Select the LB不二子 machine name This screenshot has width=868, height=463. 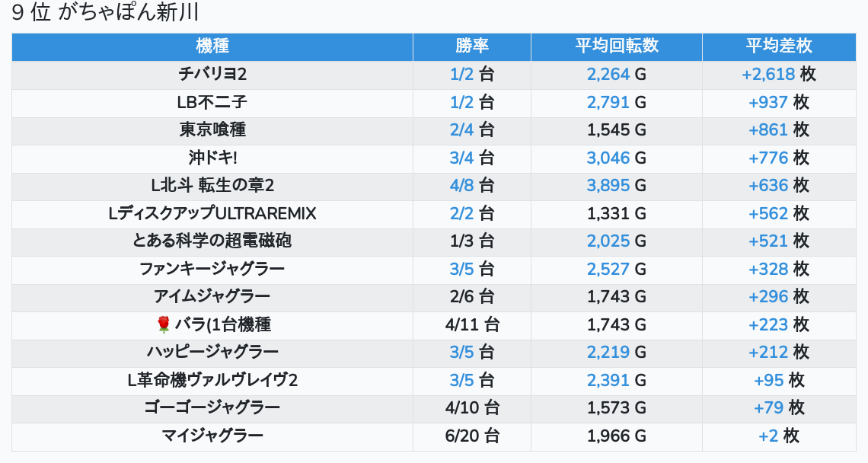pyautogui.click(x=212, y=102)
